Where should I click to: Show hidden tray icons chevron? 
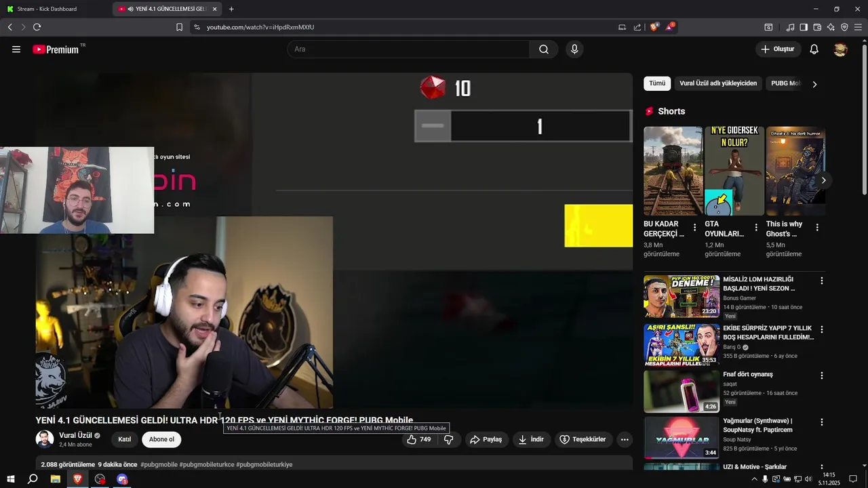[x=755, y=479]
